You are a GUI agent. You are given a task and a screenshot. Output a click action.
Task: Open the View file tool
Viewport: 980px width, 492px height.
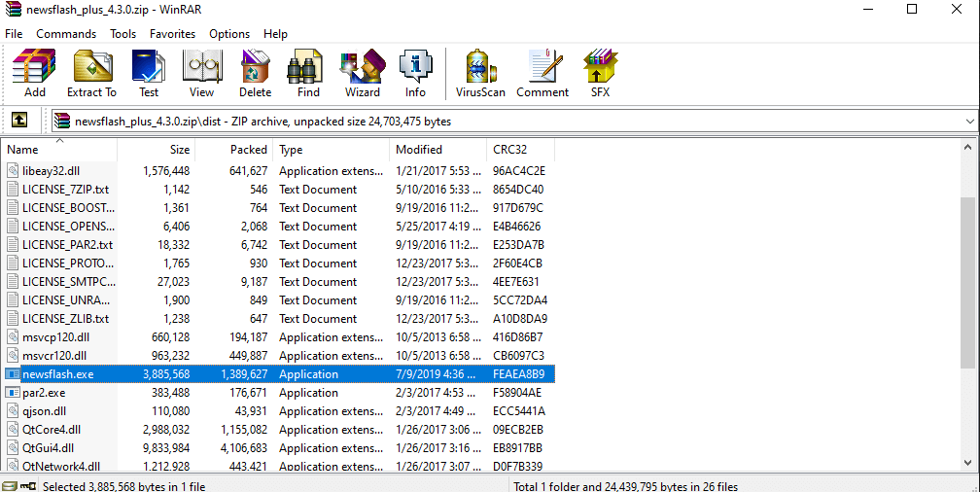(x=202, y=73)
